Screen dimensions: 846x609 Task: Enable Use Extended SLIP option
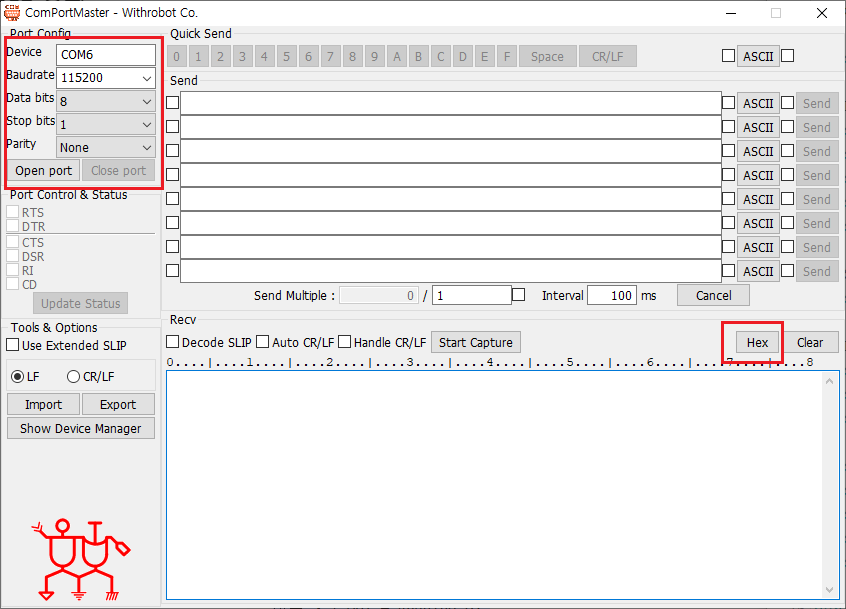pos(13,345)
